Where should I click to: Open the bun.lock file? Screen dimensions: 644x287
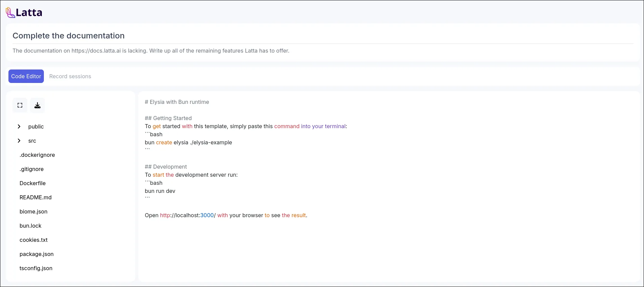tap(30, 226)
